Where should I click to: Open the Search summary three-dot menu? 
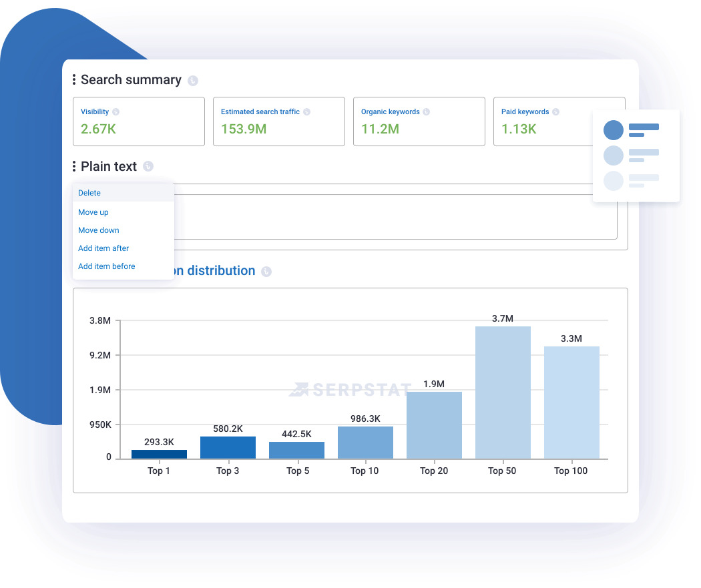74,80
